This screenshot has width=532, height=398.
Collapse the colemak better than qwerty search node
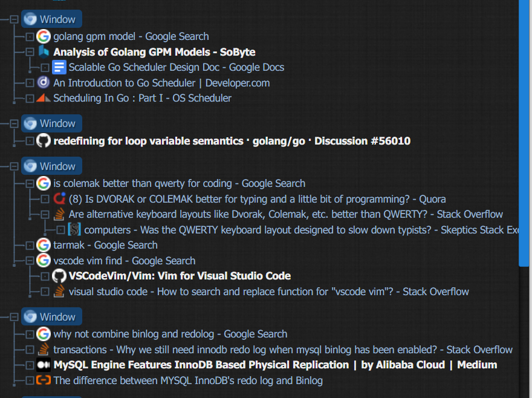pos(30,183)
